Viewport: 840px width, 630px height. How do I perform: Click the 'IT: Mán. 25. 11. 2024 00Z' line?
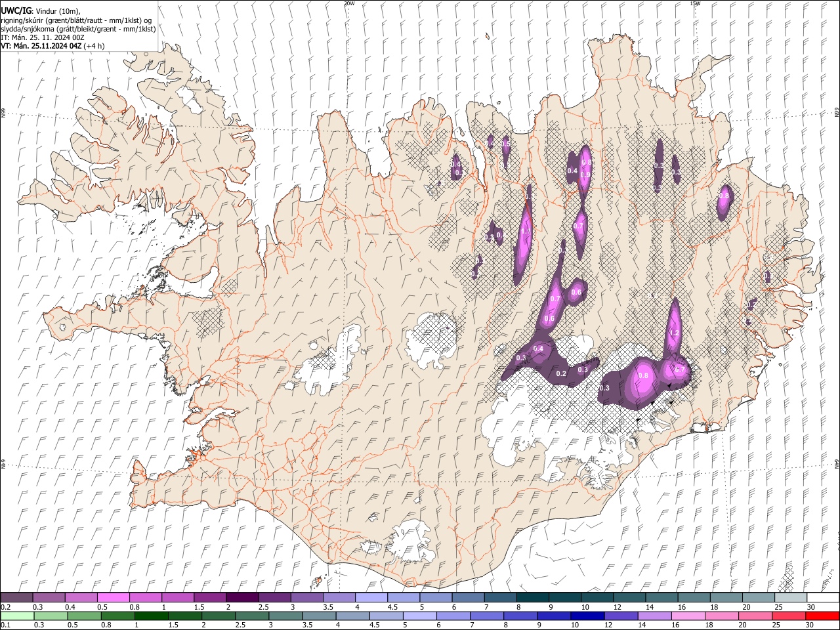coord(43,37)
